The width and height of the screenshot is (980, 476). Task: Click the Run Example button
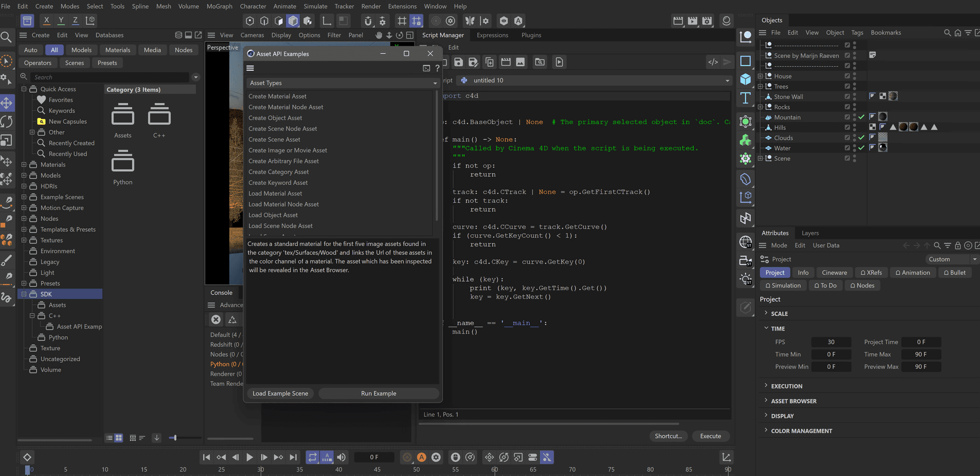[x=379, y=393]
